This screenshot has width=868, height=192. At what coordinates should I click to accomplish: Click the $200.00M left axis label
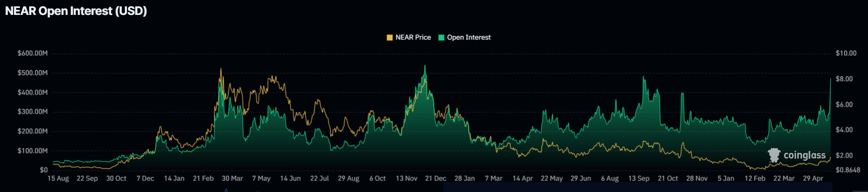[x=33, y=131]
